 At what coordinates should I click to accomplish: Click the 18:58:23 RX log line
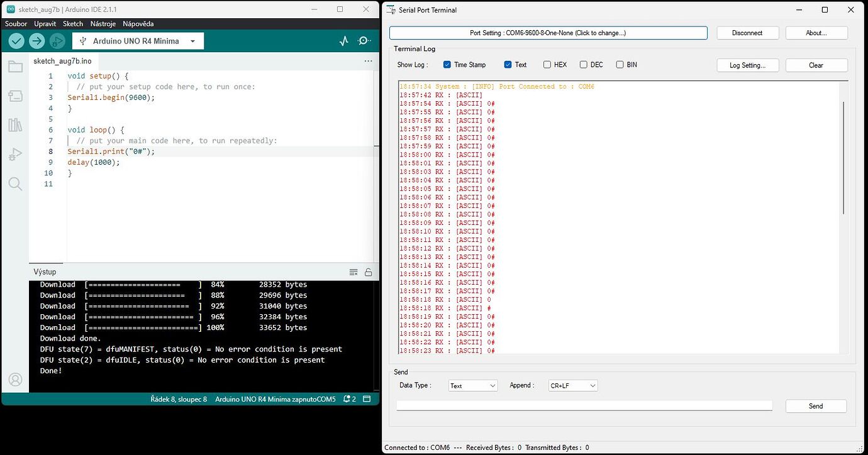[447, 351]
